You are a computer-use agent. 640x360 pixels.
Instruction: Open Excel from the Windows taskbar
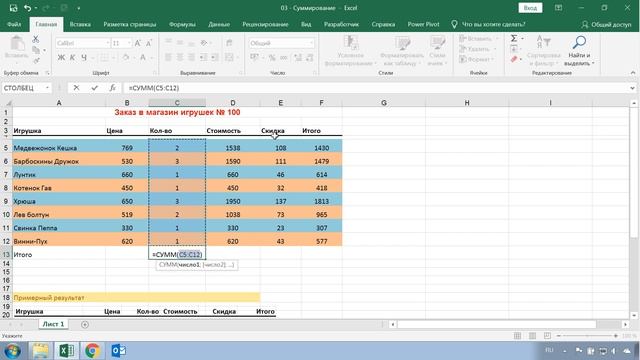[67, 351]
